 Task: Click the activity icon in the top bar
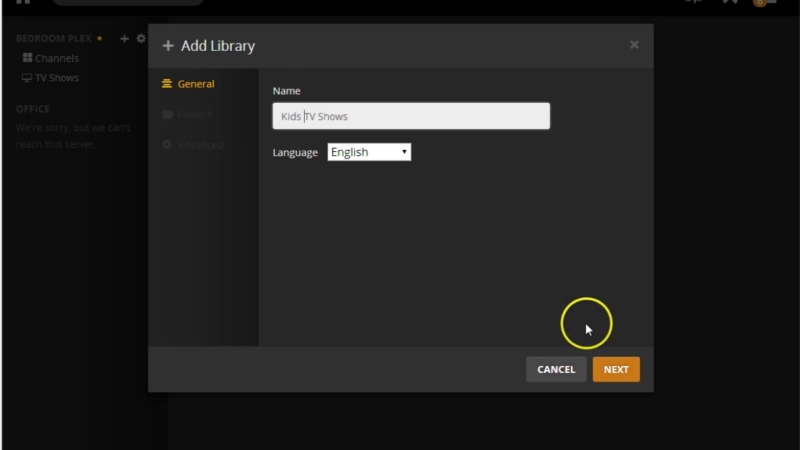(x=694, y=3)
